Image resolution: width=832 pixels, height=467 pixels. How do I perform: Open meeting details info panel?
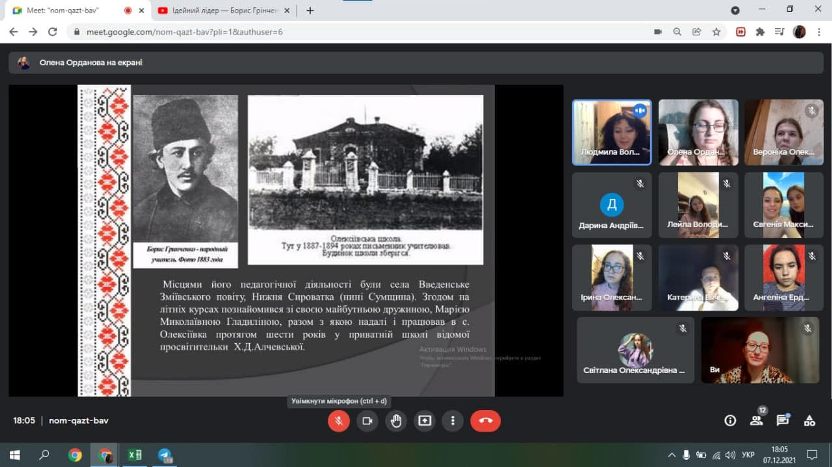730,421
